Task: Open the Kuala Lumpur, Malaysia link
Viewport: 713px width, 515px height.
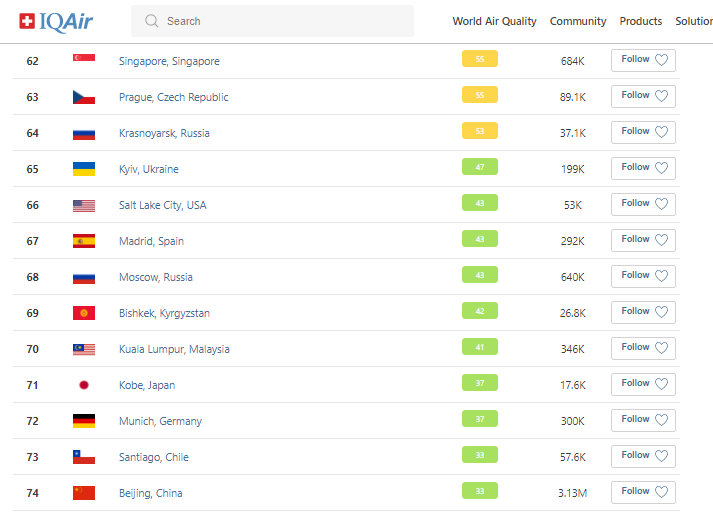Action: [x=174, y=349]
